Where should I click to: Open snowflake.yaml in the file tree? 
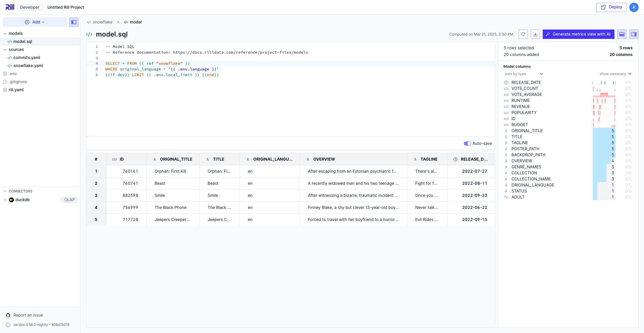28,66
